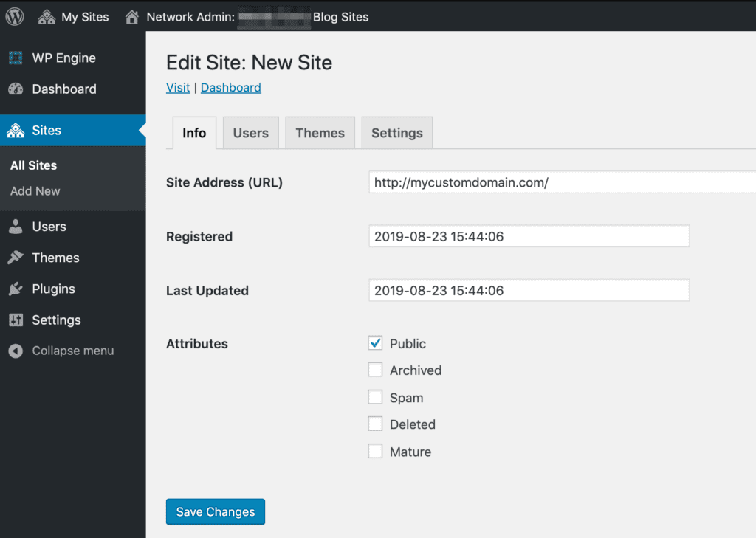Click the Settings sliders icon in sidebar
Screen dimensions: 756x538
16,320
